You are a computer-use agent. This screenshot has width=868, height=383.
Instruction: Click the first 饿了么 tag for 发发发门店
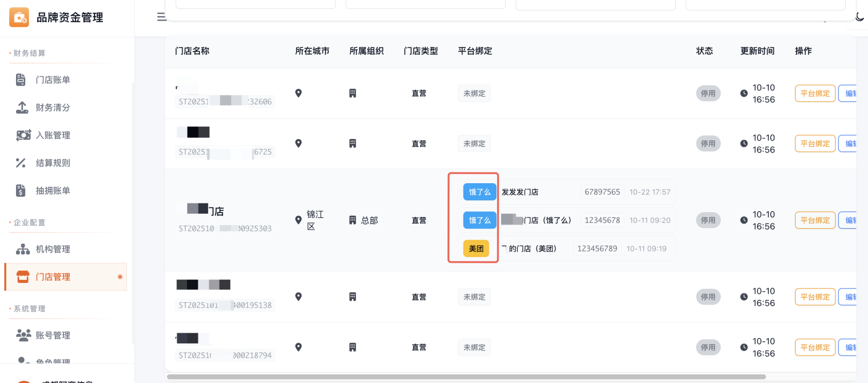[x=479, y=192]
